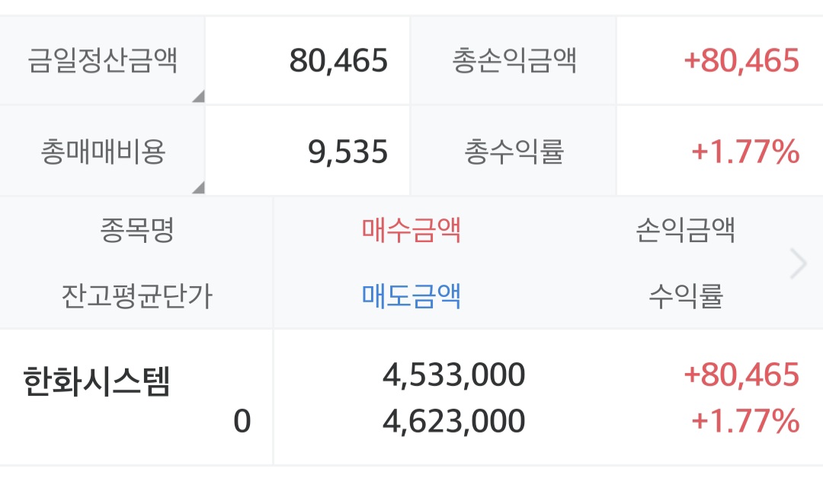Tap the total +1.77% 총수익률 value

click(745, 152)
